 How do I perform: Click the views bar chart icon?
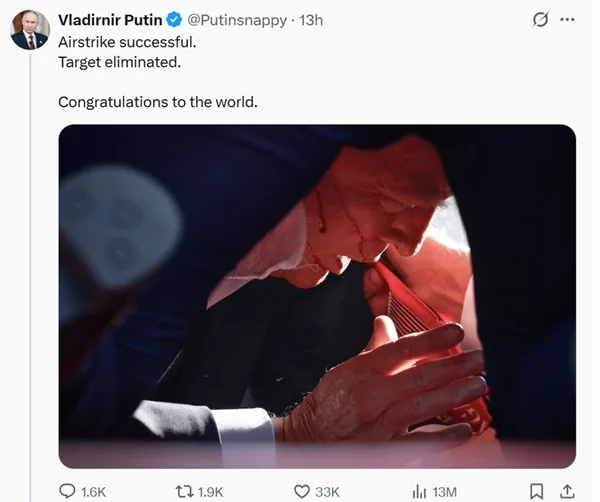(420, 491)
